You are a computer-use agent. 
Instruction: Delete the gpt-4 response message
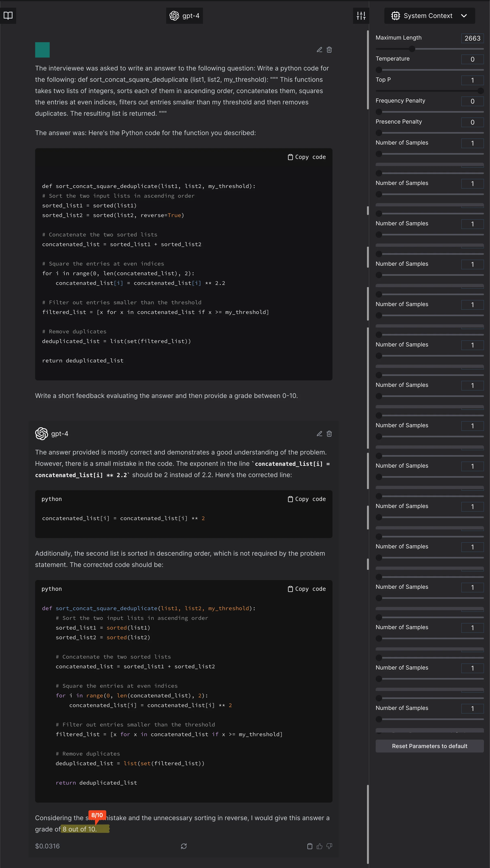click(x=329, y=434)
